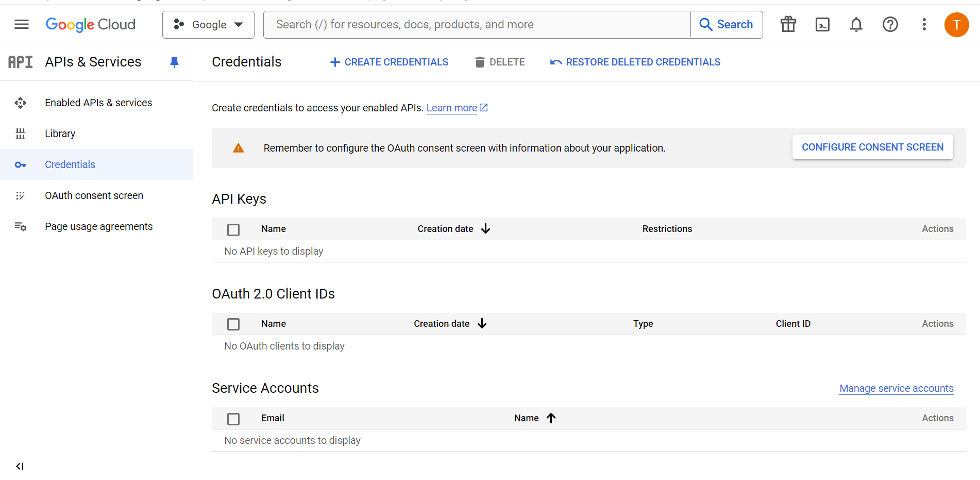Pin APIs & Services to navigation
The height and width of the screenshot is (480, 980).
click(174, 62)
